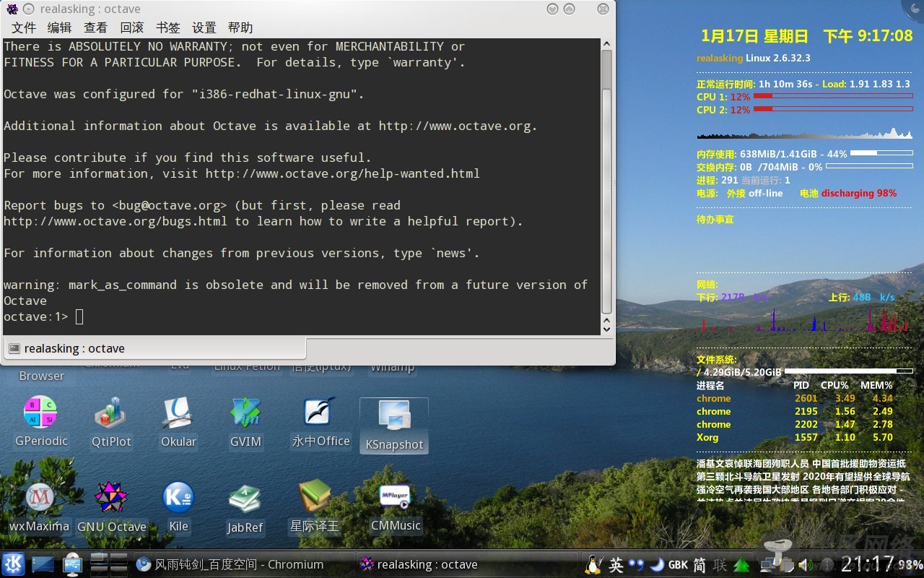The width and height of the screenshot is (924, 578).
Task: Open the volume speaker tray icon
Action: (806, 565)
